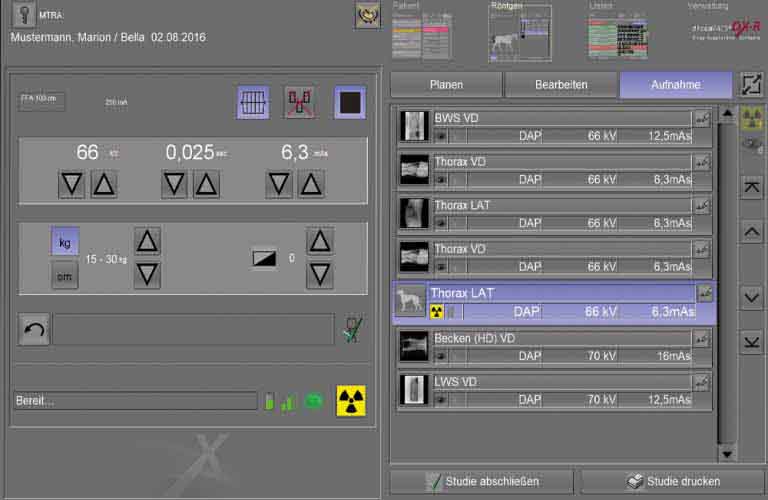
Task: Select the Becken (HD) VD entry
Action: (x=554, y=347)
